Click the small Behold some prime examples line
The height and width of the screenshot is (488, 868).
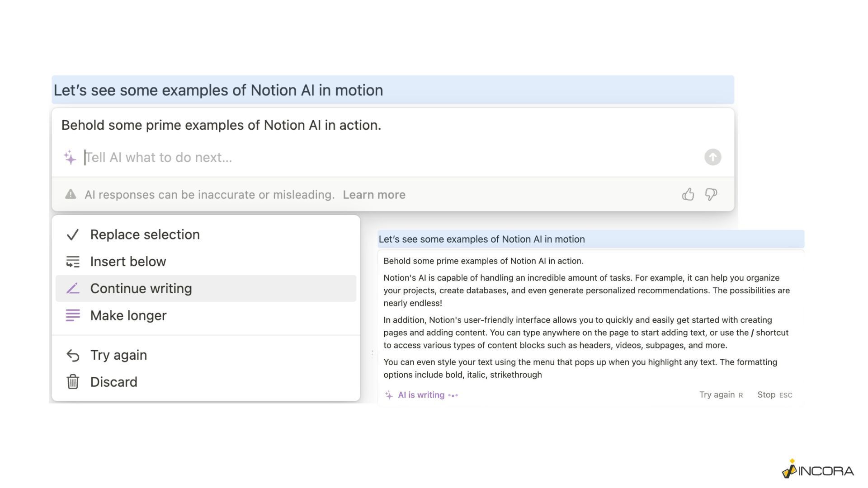click(x=483, y=261)
